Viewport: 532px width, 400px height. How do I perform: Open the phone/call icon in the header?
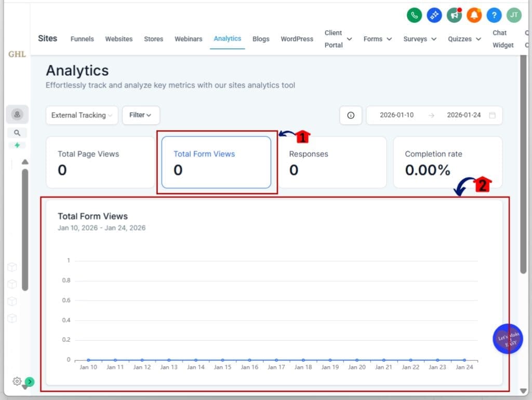tap(414, 15)
